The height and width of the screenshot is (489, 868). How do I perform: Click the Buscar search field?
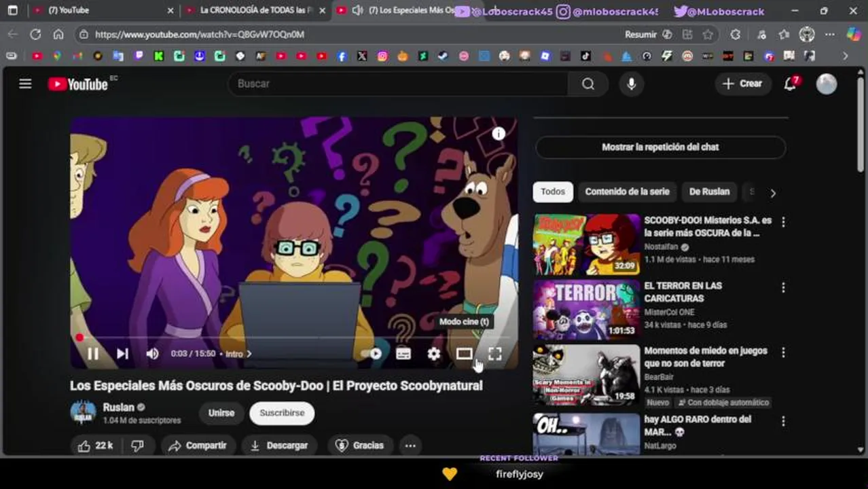point(399,84)
